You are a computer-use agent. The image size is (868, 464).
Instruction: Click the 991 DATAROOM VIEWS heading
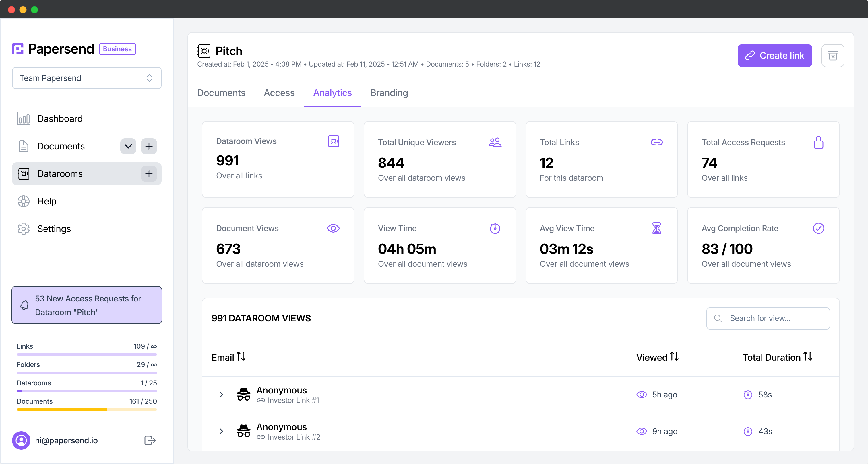(x=261, y=318)
